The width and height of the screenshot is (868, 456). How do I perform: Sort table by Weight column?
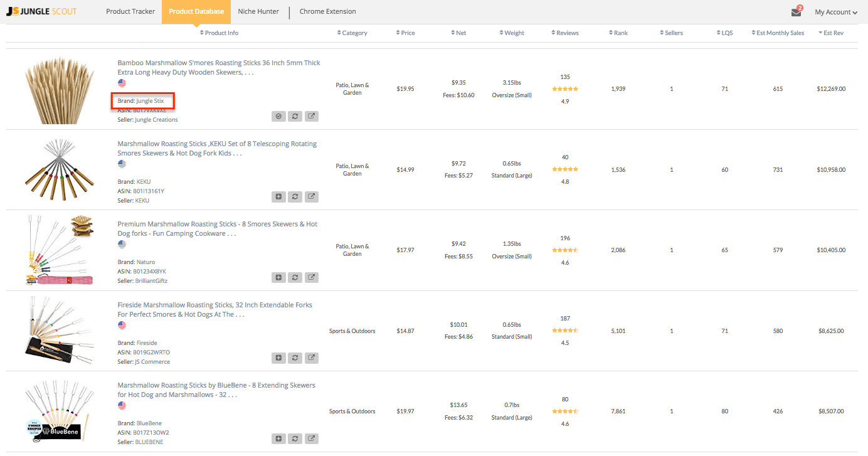(x=512, y=33)
